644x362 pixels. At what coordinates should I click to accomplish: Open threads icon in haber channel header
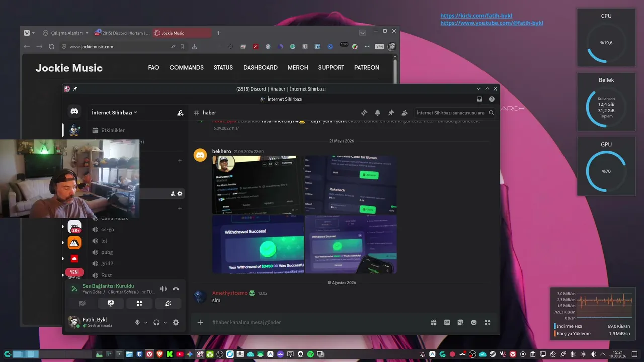pos(364,113)
